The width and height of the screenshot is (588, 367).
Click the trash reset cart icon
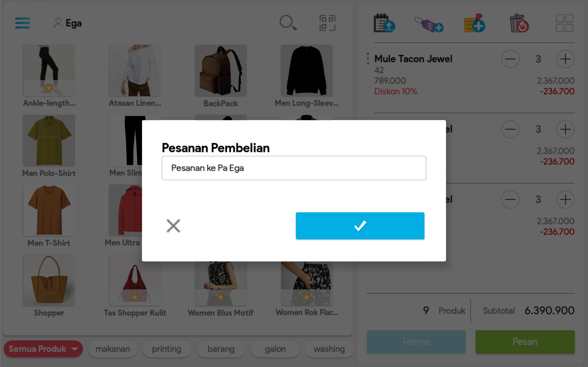pyautogui.click(x=519, y=24)
